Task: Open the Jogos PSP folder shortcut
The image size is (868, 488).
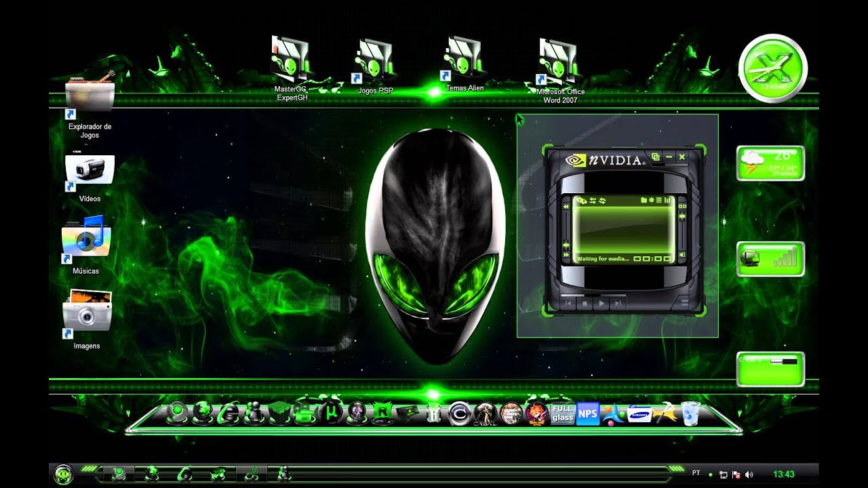Action: coord(376,66)
